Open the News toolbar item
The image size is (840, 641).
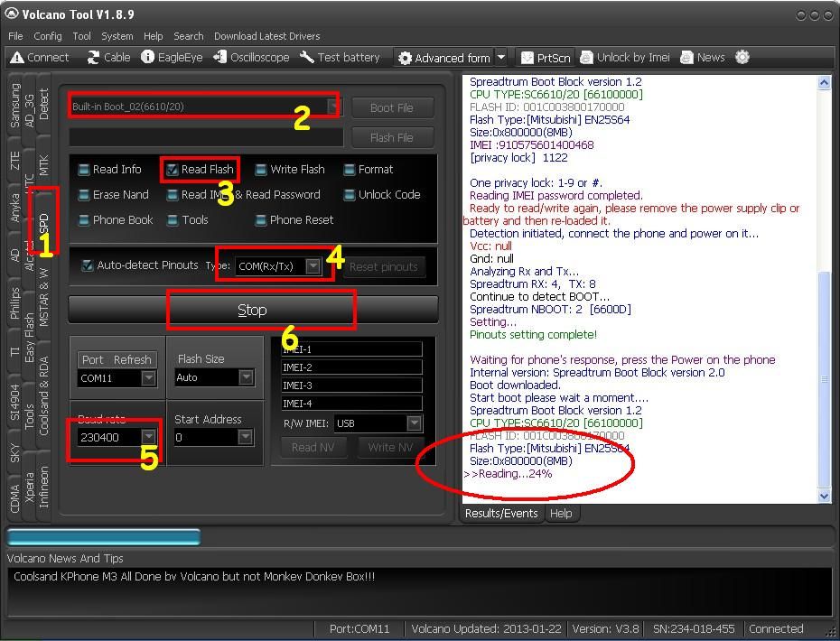pos(687,57)
